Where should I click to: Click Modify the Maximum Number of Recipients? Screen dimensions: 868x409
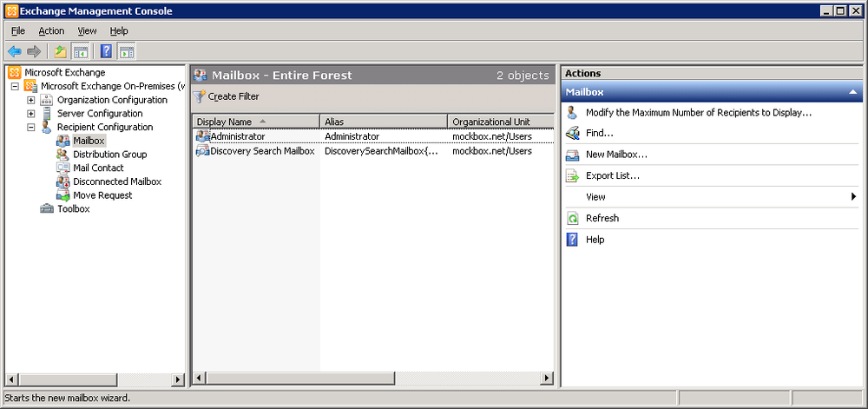pos(699,113)
